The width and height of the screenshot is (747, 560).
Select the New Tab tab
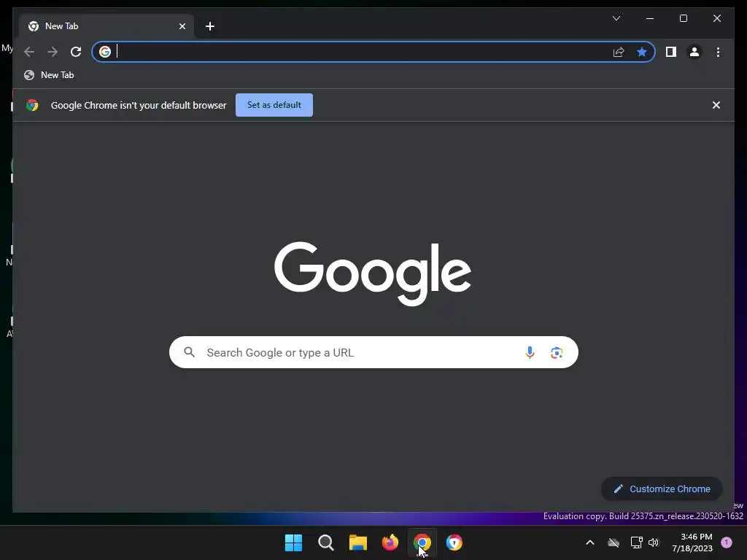(x=107, y=26)
